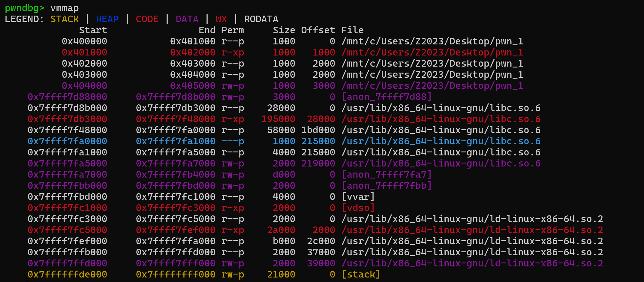Select start address 0x7ffff7d8b000
Image resolution: width=644 pixels, height=282 pixels.
pyautogui.click(x=67, y=108)
